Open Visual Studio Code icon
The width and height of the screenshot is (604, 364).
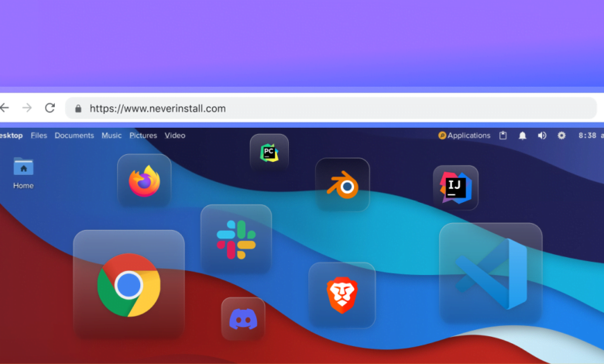491,274
